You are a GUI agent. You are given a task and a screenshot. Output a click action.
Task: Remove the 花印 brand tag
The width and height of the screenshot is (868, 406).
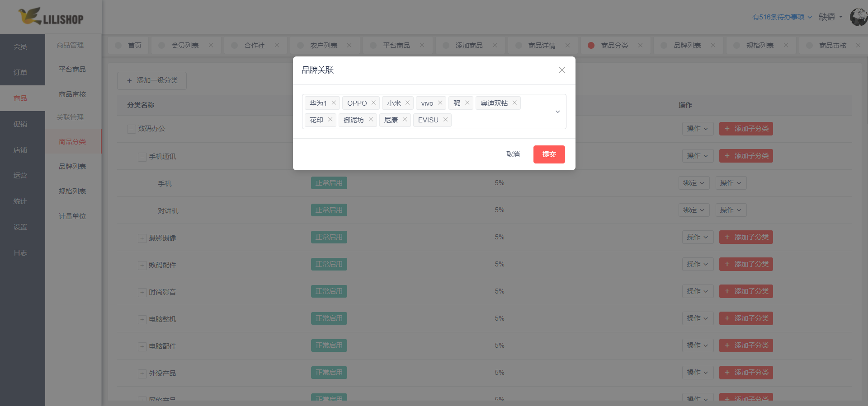tap(330, 120)
